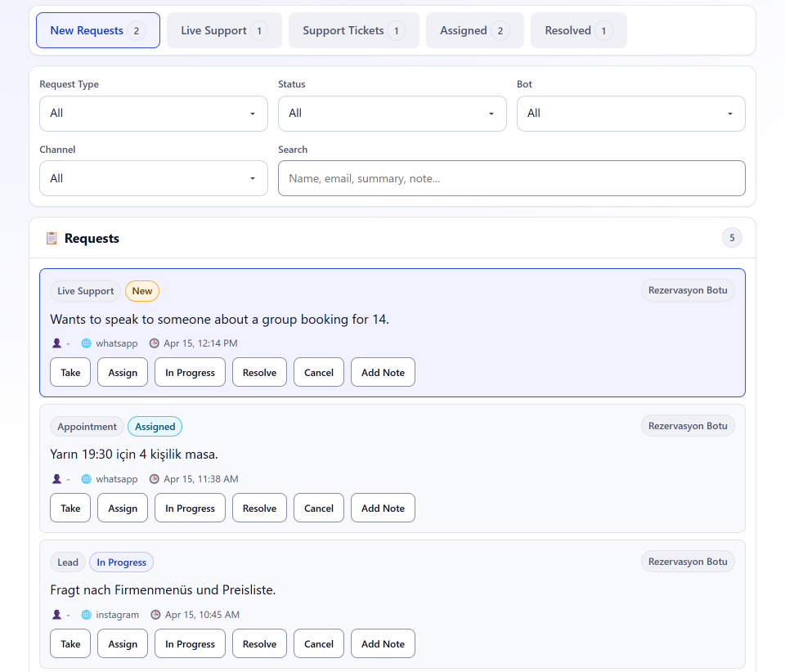This screenshot has height=672, width=785.
Task: Open the Bot filter dropdown
Action: tap(630, 114)
